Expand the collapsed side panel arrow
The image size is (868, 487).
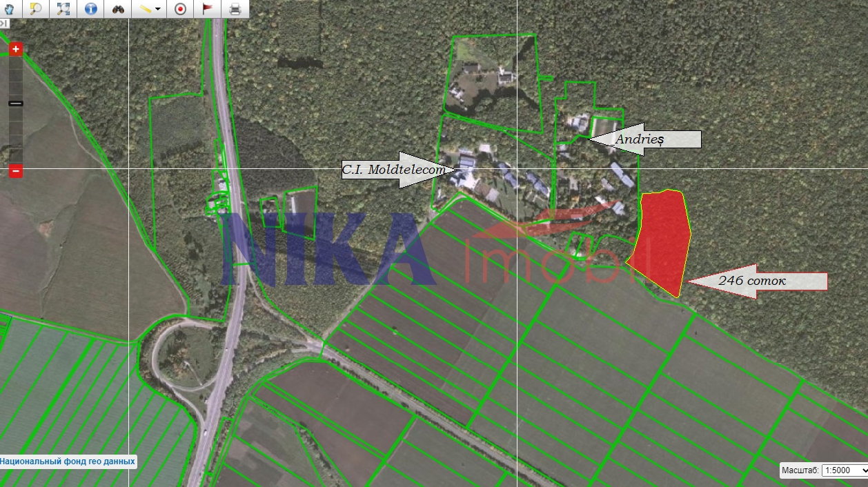click(x=4, y=23)
